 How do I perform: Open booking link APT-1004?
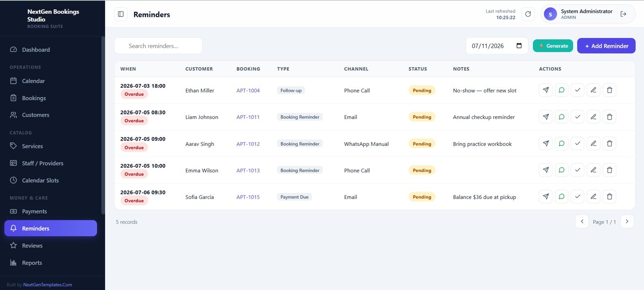tap(248, 91)
